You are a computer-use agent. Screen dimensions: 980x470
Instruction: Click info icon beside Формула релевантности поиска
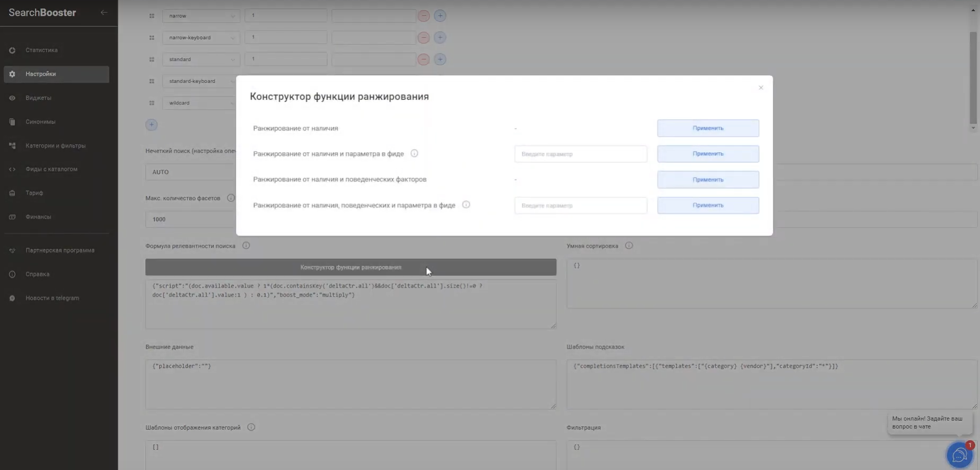[x=246, y=246]
